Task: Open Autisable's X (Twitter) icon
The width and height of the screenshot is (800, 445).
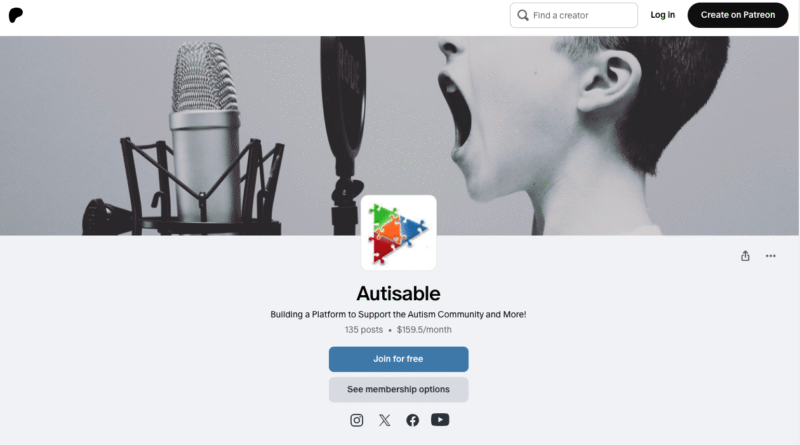Action: 385,420
